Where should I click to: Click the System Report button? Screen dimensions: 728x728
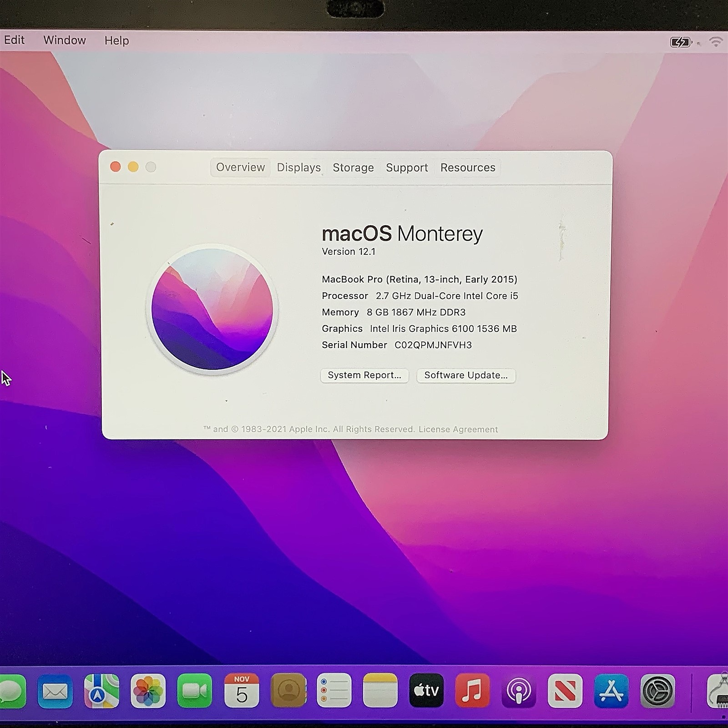click(x=364, y=375)
